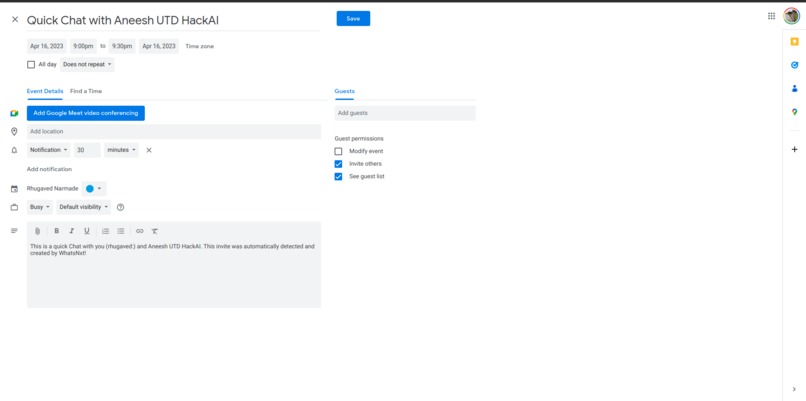Open the event color dropdown
806x401 pixels.
(94, 189)
